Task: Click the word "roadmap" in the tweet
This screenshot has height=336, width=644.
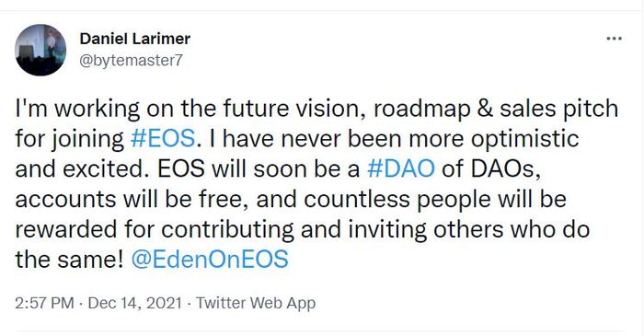Action: [x=422, y=110]
